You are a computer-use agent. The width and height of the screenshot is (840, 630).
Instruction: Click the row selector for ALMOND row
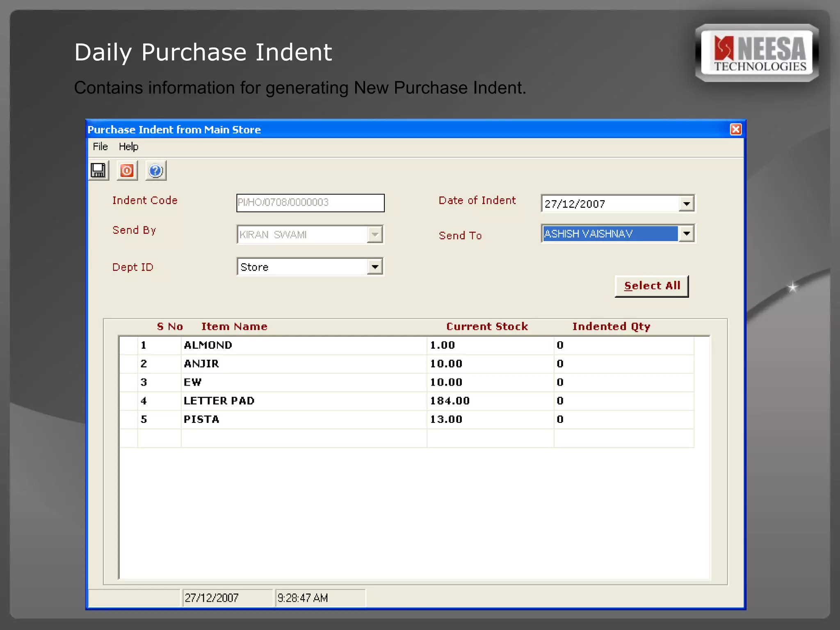point(129,345)
